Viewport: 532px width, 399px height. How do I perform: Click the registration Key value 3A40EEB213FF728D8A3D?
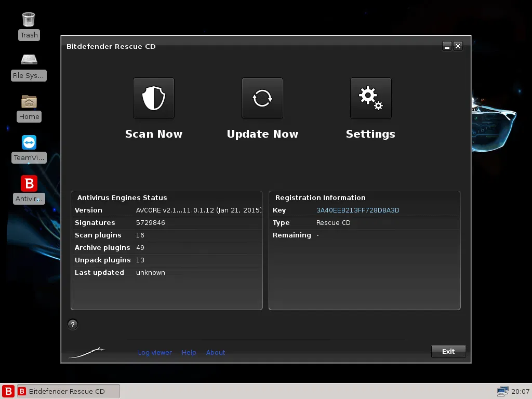tap(357, 210)
